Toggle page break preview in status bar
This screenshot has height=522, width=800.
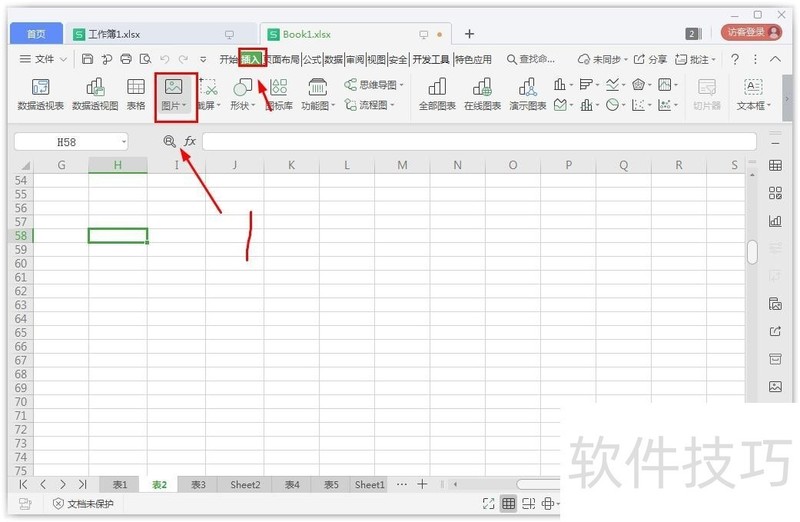tap(529, 504)
